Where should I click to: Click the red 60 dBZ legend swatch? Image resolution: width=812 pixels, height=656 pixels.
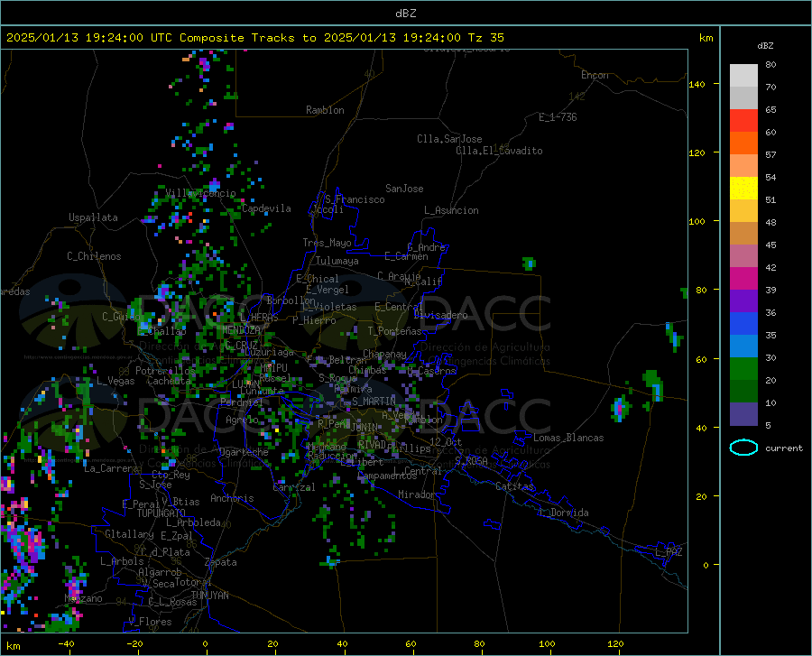click(x=743, y=121)
